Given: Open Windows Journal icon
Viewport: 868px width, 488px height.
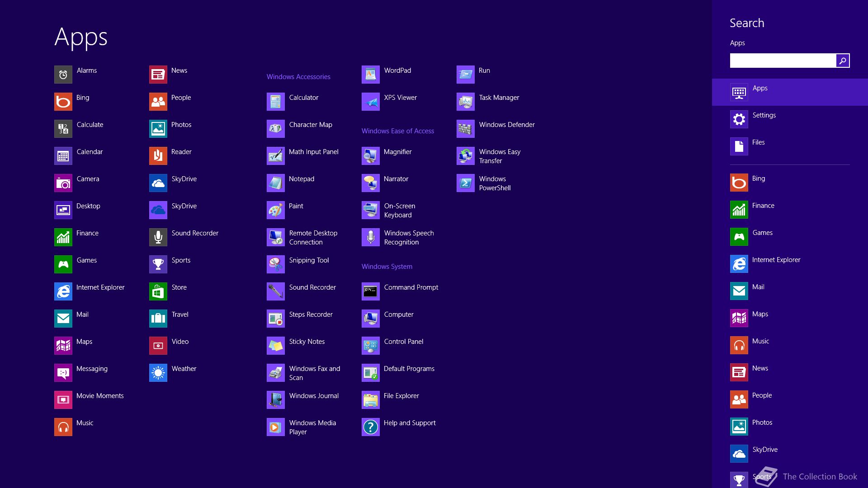Looking at the screenshot, I should pos(276,400).
